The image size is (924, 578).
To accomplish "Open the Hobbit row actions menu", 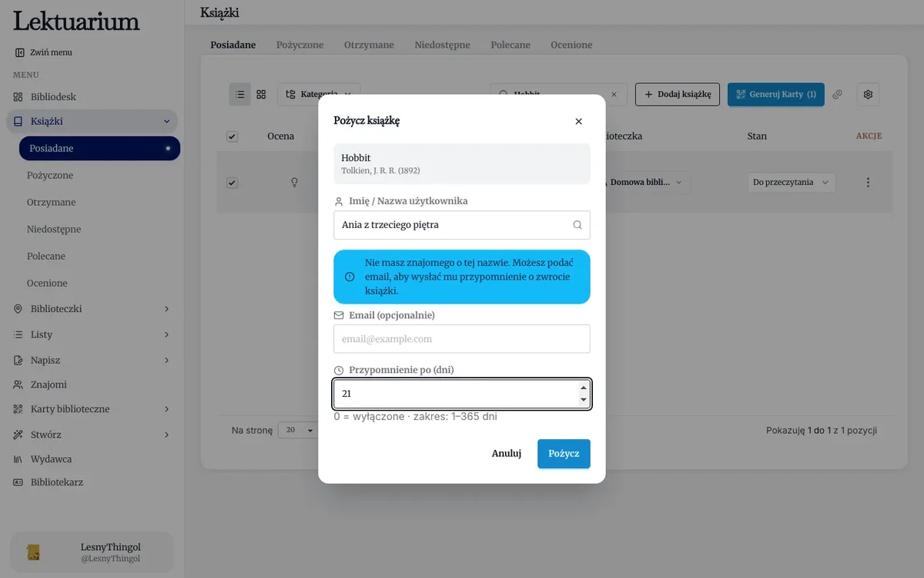I will tap(869, 183).
